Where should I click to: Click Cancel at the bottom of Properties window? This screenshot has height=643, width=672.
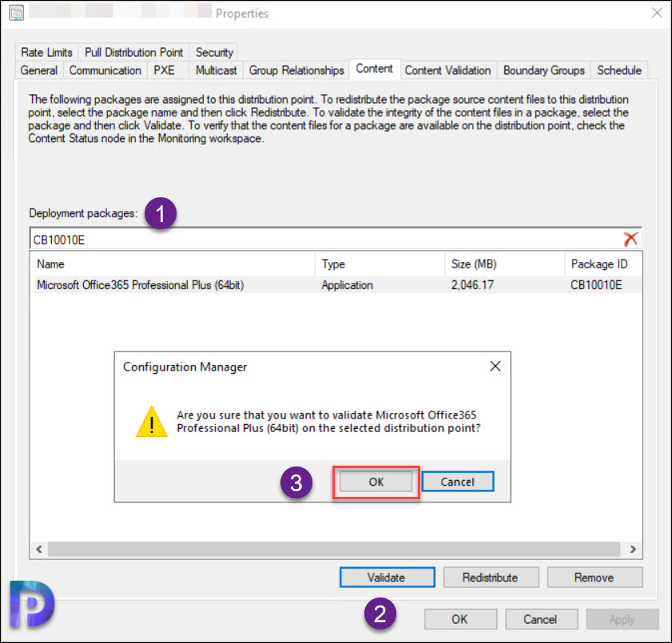(x=541, y=619)
